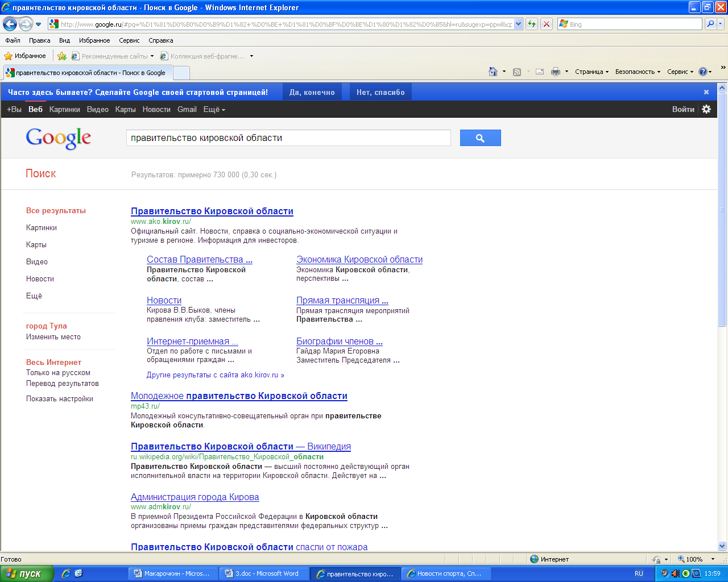Open the zoom level 100% dropdown arrow
728x582 pixels.
pyautogui.click(x=713, y=559)
